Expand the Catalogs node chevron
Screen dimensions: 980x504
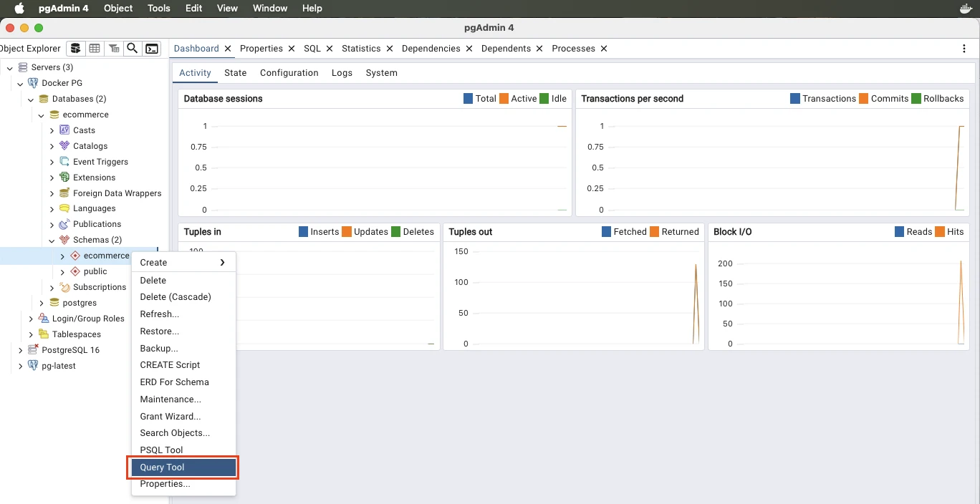[52, 146]
